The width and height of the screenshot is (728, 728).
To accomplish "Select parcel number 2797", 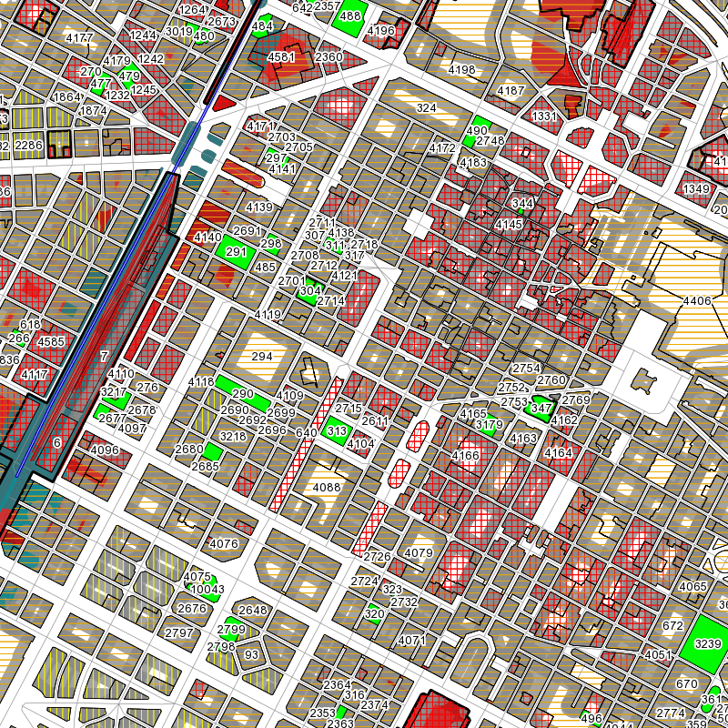I will 178,632.
